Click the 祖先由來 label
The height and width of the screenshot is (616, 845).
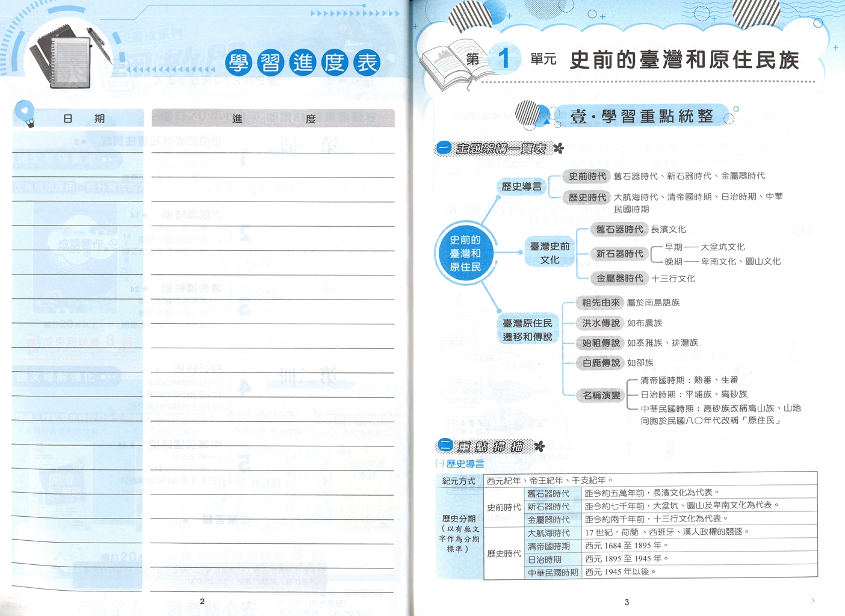pyautogui.click(x=601, y=303)
